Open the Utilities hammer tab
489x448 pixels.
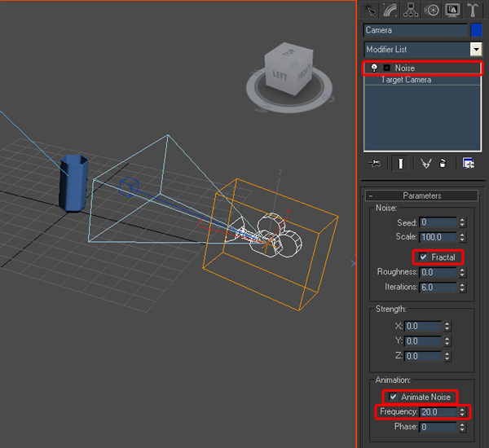473,11
